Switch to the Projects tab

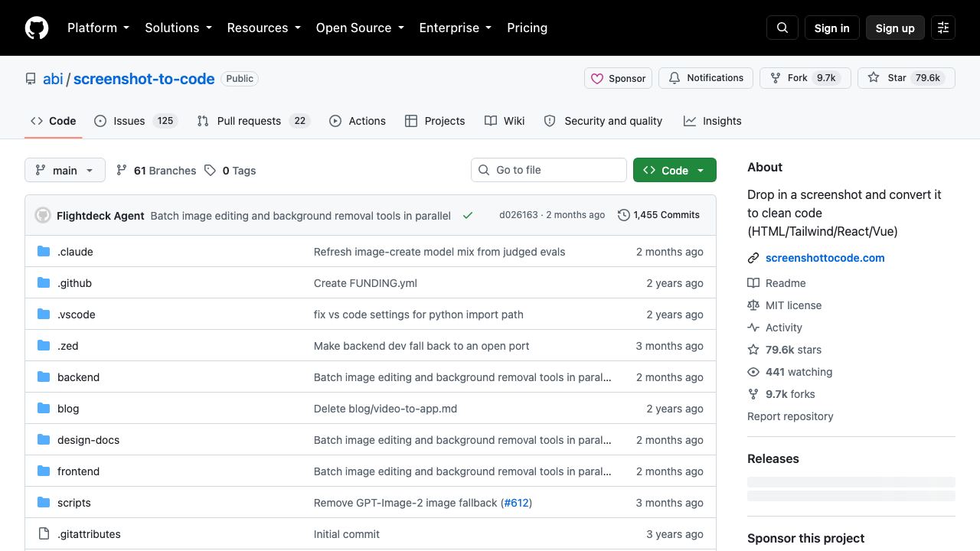[435, 121]
